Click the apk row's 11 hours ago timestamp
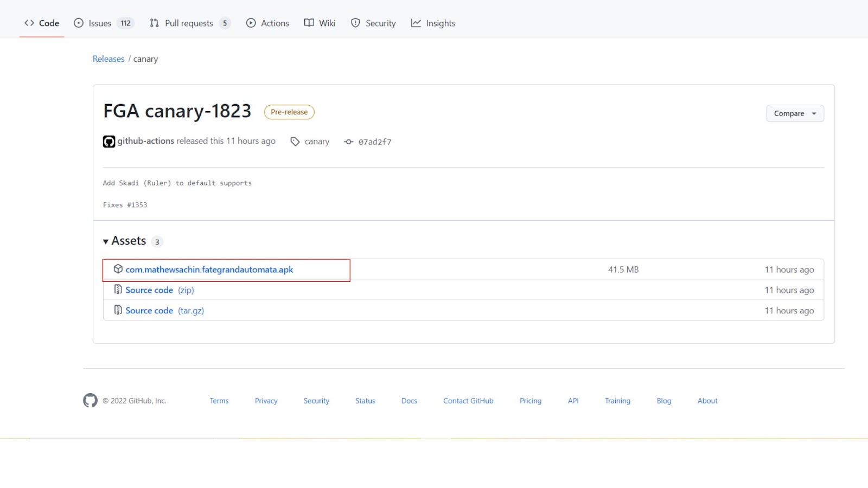 point(789,269)
